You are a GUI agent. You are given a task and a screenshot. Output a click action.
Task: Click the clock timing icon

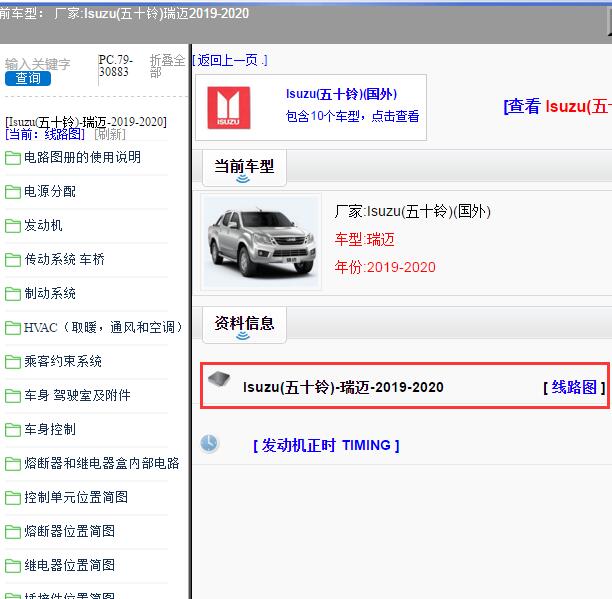(210, 444)
